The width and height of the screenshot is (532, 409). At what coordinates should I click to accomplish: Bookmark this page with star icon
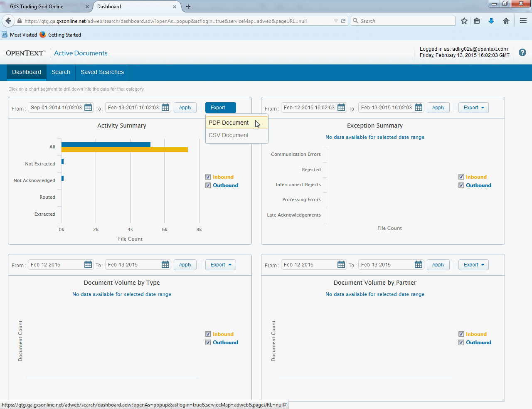tap(464, 21)
